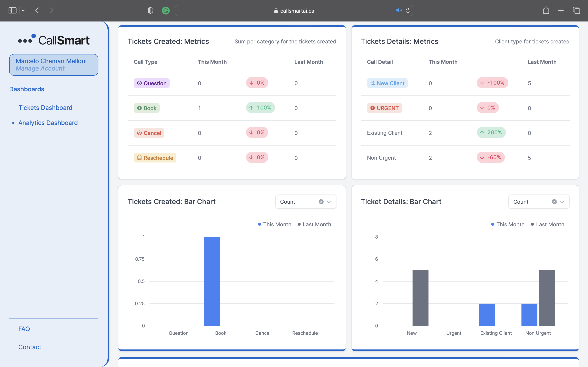This screenshot has height=367, width=588.
Task: Click the Grammarly extension icon
Action: click(166, 10)
